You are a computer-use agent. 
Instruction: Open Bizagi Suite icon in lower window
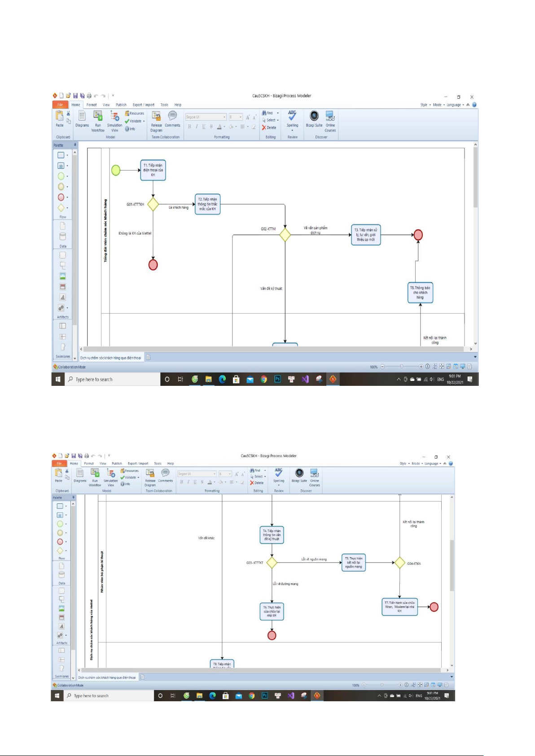299,473
